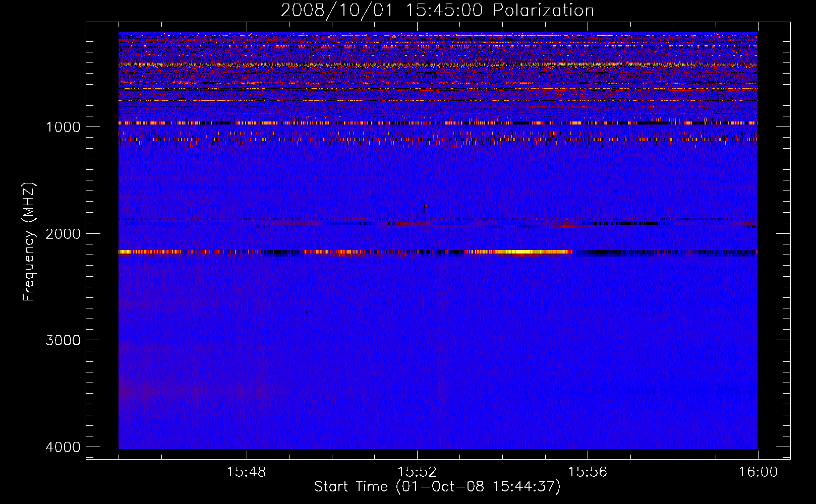The height and width of the screenshot is (504, 816).
Task: Click the bright yellow emission band near 2200 MHz
Action: pos(522,251)
